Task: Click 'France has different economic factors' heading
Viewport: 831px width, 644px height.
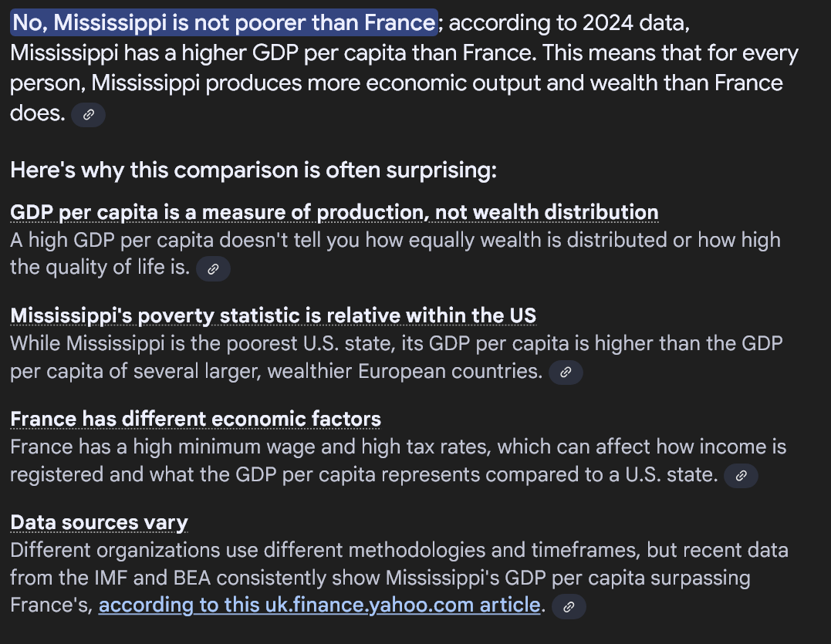Action: click(195, 419)
